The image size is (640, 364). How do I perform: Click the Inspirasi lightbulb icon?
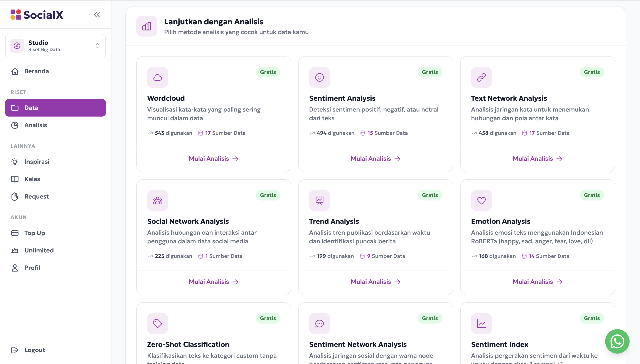pyautogui.click(x=15, y=162)
